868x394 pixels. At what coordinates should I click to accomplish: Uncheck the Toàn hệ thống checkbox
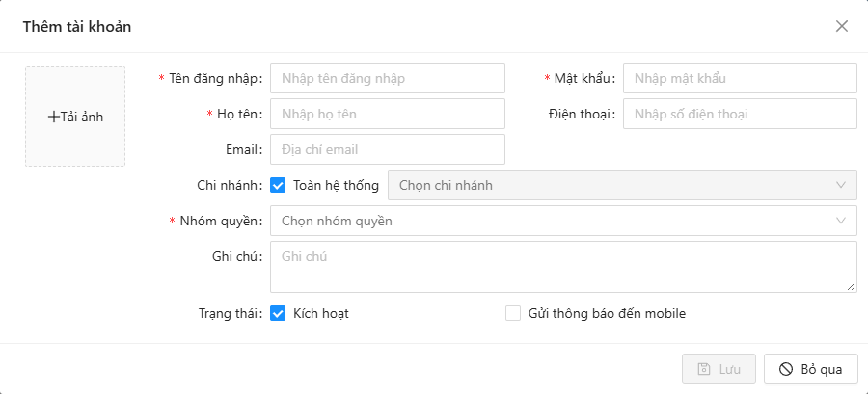coord(278,185)
